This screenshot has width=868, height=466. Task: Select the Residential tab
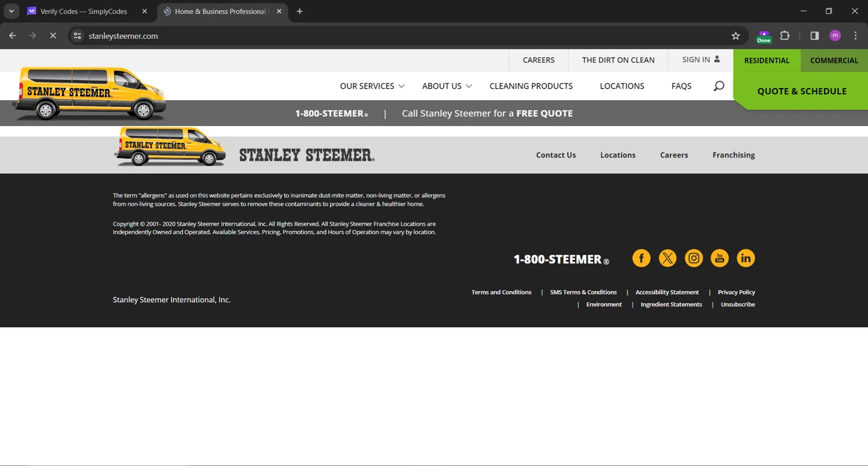coord(767,60)
